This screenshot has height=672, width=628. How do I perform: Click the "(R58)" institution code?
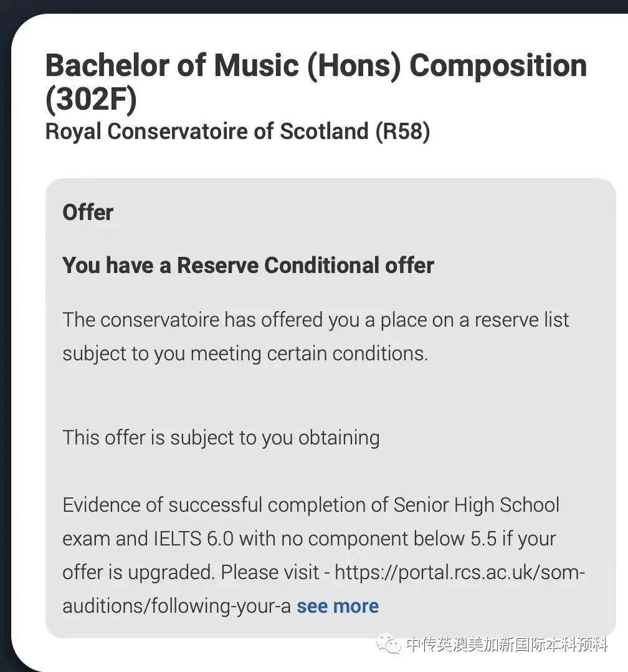pyautogui.click(x=402, y=131)
